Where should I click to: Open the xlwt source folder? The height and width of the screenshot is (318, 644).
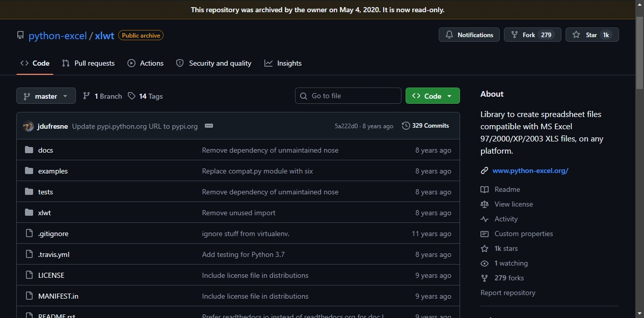pyautogui.click(x=44, y=213)
